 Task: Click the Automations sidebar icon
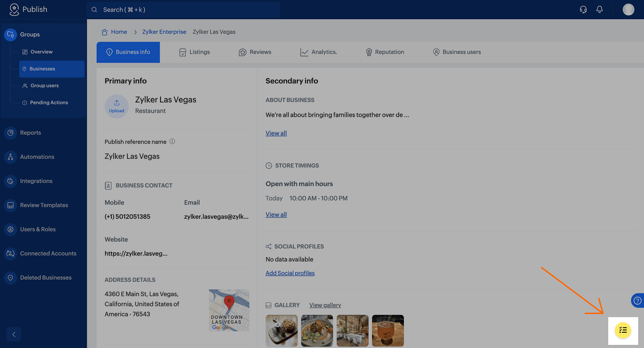10,157
